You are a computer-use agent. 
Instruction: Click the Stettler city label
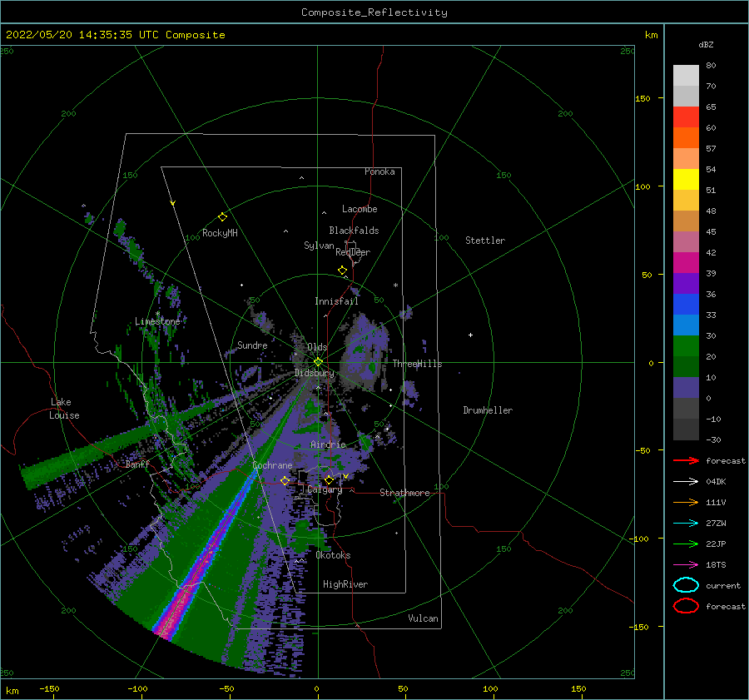pyautogui.click(x=485, y=241)
